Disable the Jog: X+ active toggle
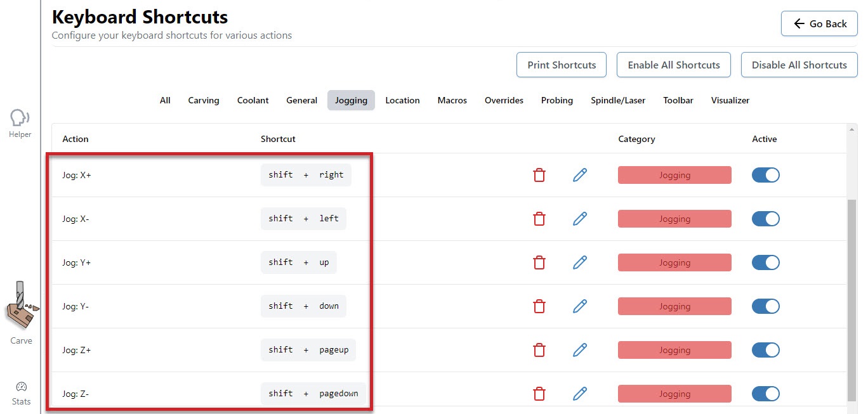 [765, 175]
